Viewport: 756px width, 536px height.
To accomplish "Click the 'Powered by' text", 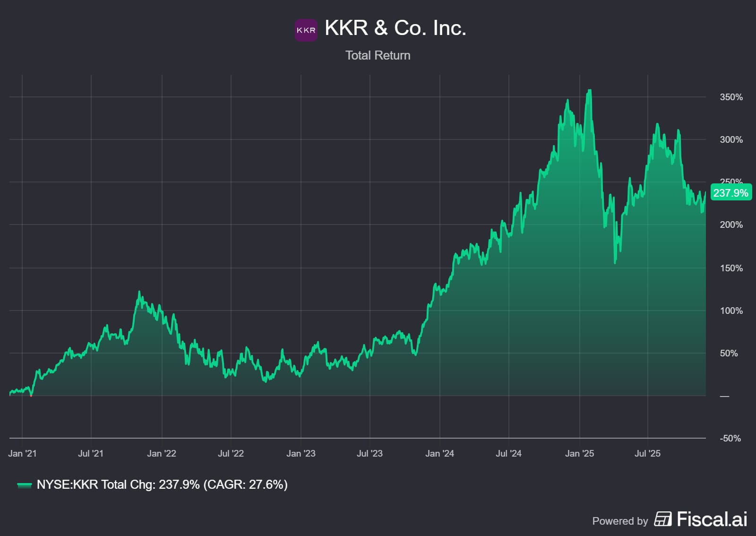I will coord(620,521).
